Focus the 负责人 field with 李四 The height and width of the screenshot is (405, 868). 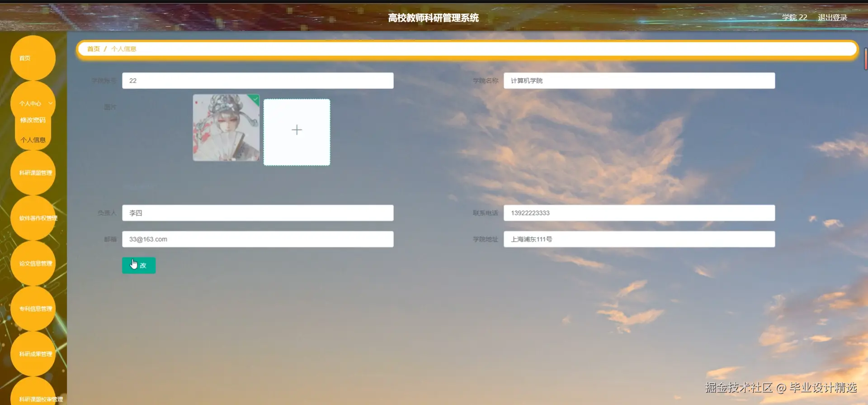point(258,213)
